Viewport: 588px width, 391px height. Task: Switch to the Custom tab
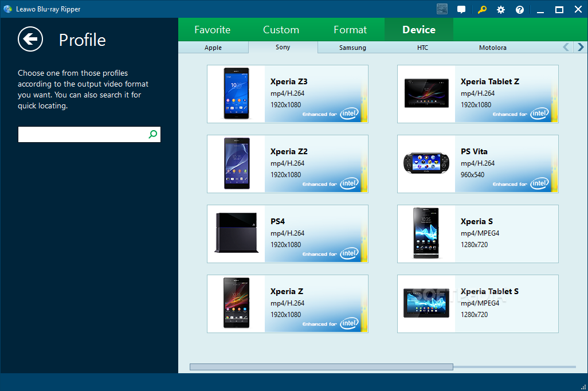281,30
